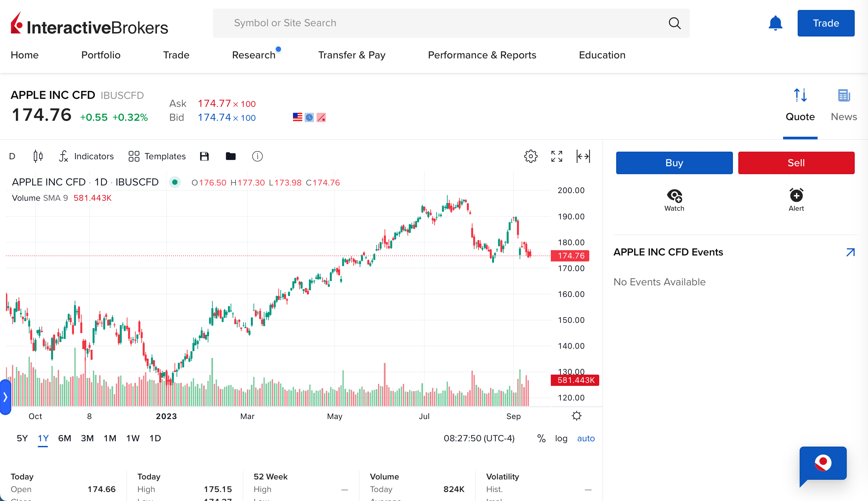Click the expand chart width icon
This screenshot has height=501, width=868.
[x=583, y=156]
